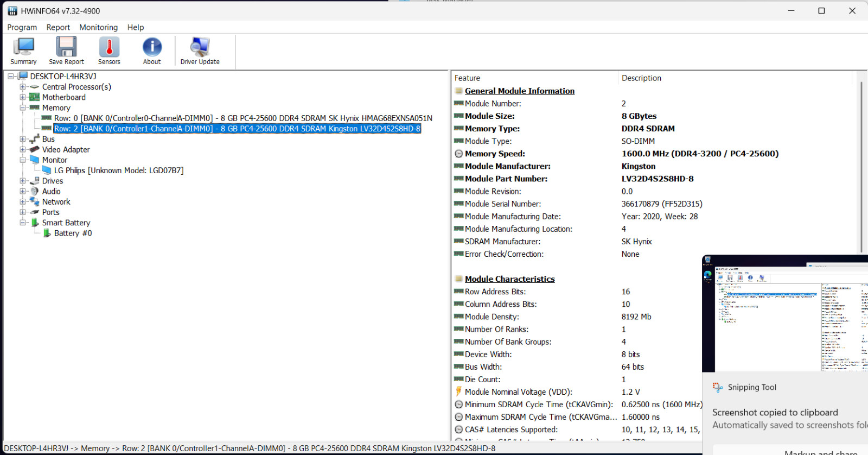The width and height of the screenshot is (868, 455).
Task: Click the Battery #0 item
Action: tap(73, 233)
